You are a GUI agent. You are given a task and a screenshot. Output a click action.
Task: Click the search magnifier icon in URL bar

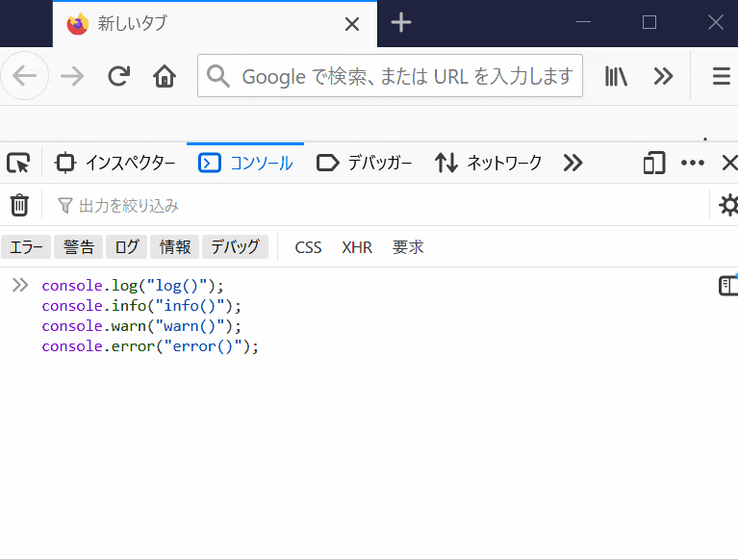(x=217, y=76)
